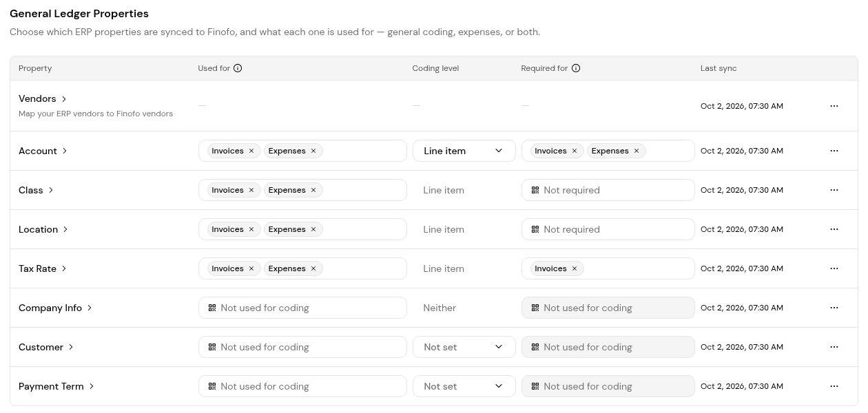Click the Coding level column header
This screenshot has width=868, height=413.
coord(435,68)
